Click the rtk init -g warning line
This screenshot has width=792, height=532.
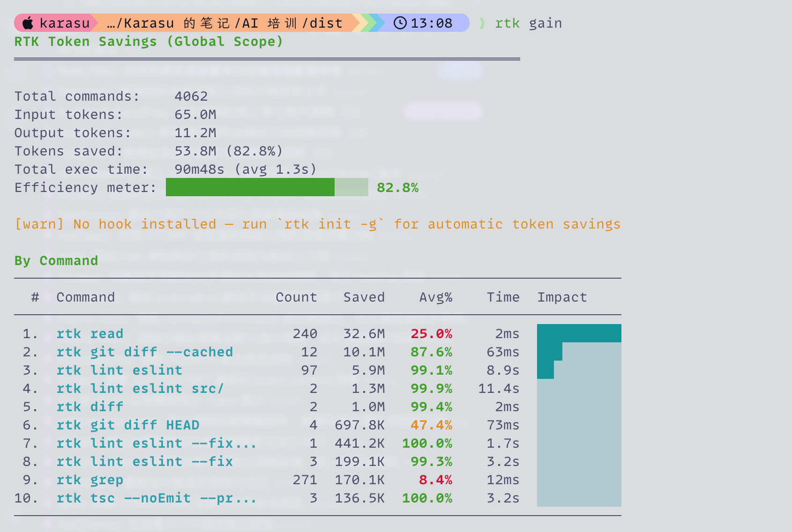point(318,224)
